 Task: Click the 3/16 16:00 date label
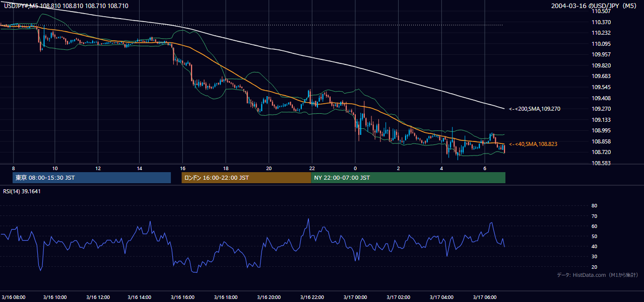point(183,297)
